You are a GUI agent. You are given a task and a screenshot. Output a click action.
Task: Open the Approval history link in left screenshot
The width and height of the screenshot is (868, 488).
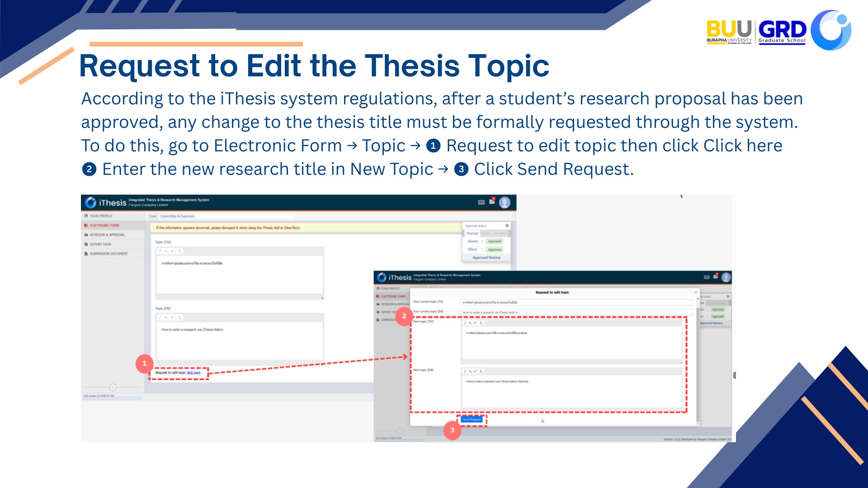tap(486, 258)
